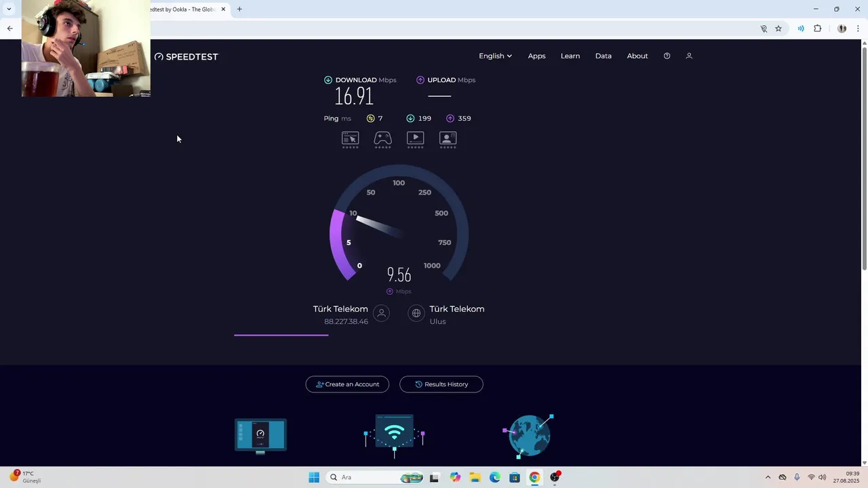Open the Apps menu item
Image resolution: width=868 pixels, height=488 pixels.
536,56
